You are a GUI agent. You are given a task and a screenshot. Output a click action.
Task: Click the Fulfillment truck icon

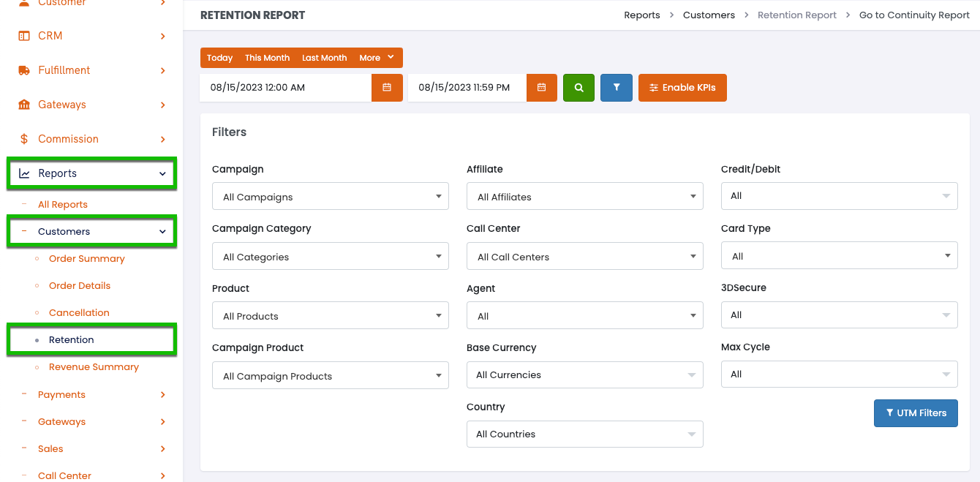pyautogui.click(x=24, y=70)
